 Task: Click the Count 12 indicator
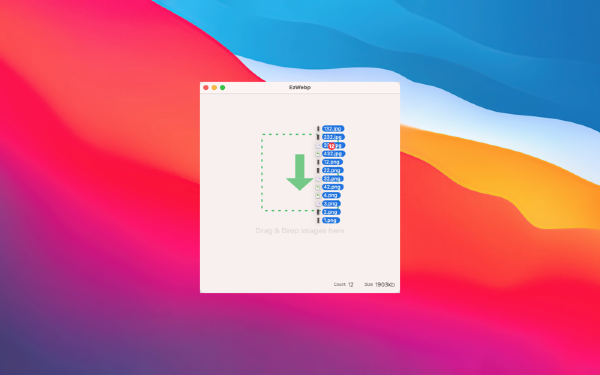pyautogui.click(x=343, y=284)
